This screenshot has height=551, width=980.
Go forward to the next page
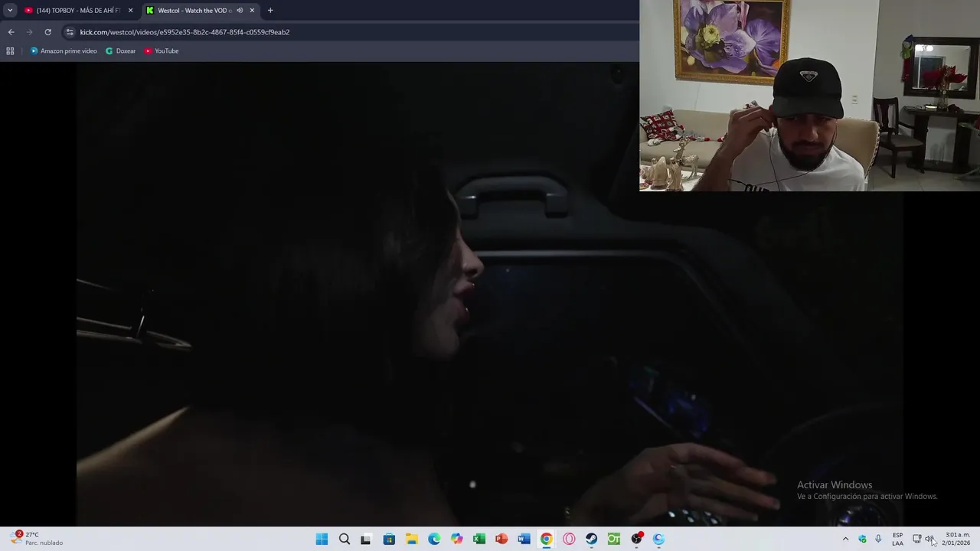pyautogui.click(x=29, y=32)
